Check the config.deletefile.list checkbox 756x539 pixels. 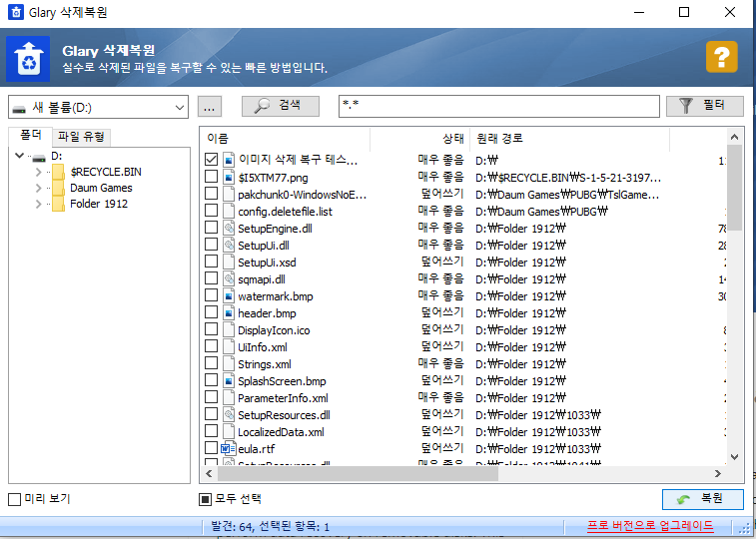point(211,210)
